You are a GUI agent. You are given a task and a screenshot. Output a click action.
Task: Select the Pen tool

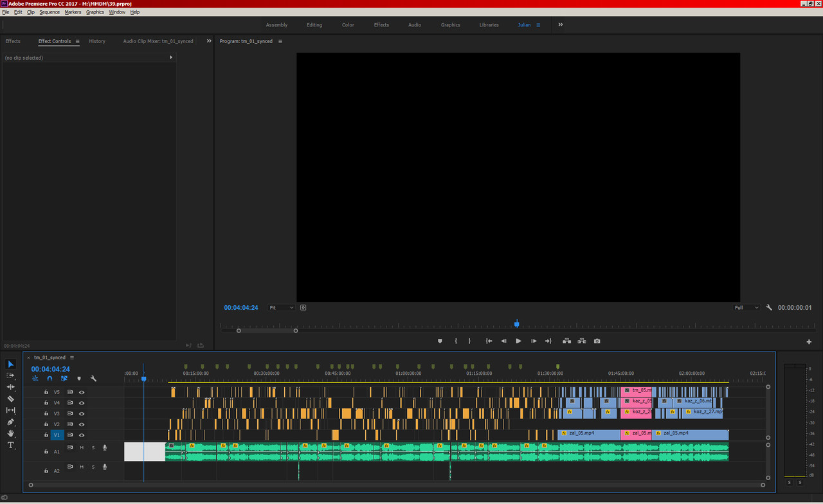point(10,422)
